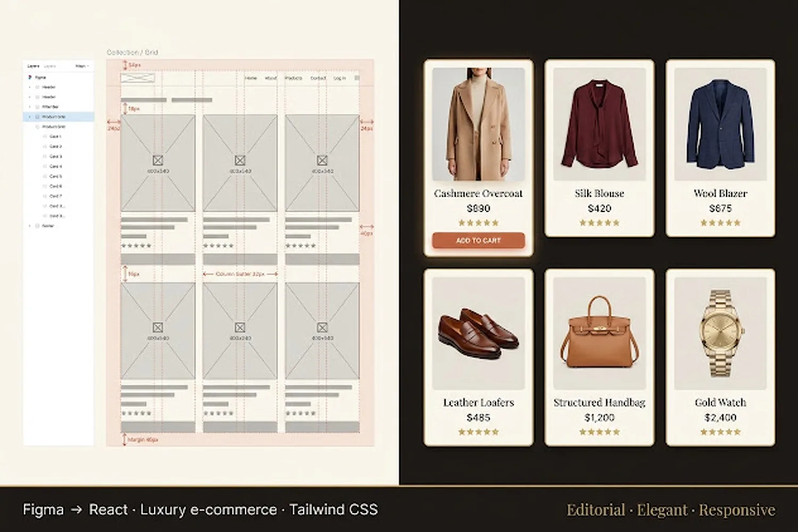Viewport: 798px width, 532px height.
Task: Open the Cashmere Overcoat product image
Action: (478, 124)
